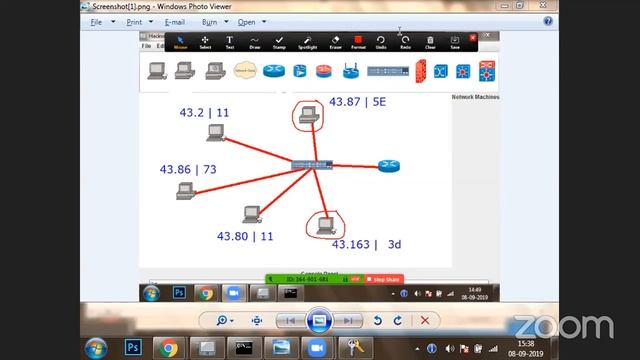
Task: Expand the Burn dropdown menu
Action: tap(226, 22)
